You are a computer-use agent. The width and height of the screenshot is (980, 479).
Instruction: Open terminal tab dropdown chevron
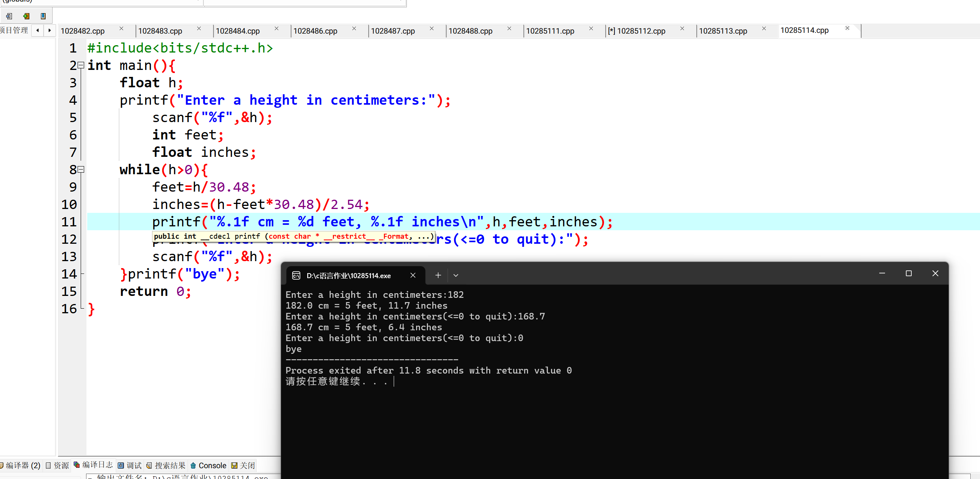click(456, 275)
